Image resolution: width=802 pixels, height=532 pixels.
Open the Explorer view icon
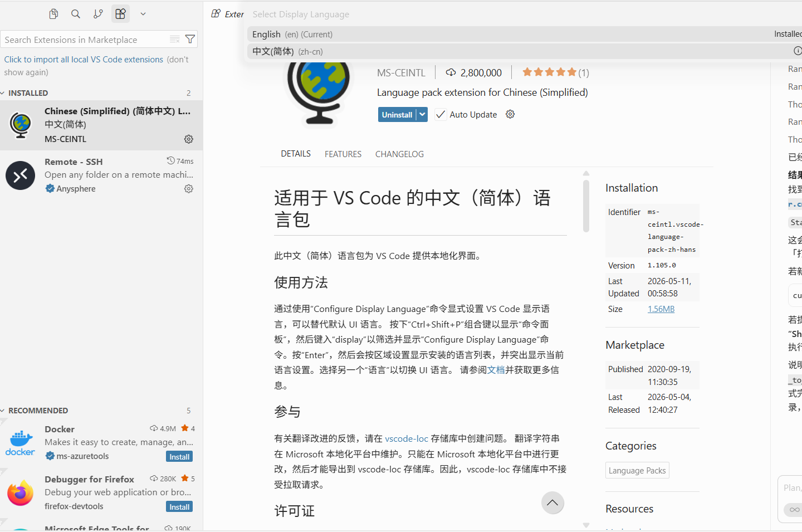click(53, 14)
